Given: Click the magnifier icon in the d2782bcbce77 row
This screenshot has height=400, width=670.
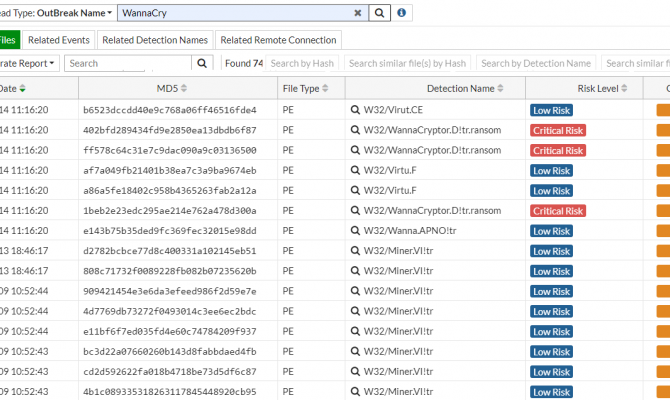Looking at the screenshot, I should (x=355, y=250).
